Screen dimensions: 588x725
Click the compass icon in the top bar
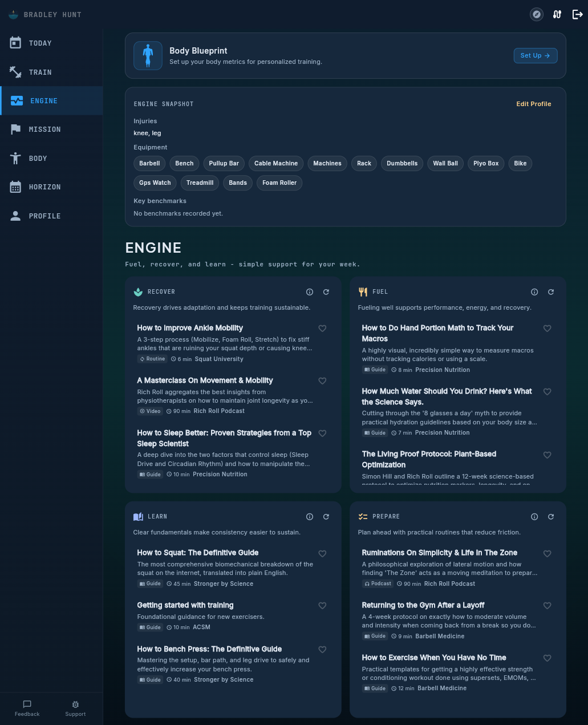click(536, 14)
